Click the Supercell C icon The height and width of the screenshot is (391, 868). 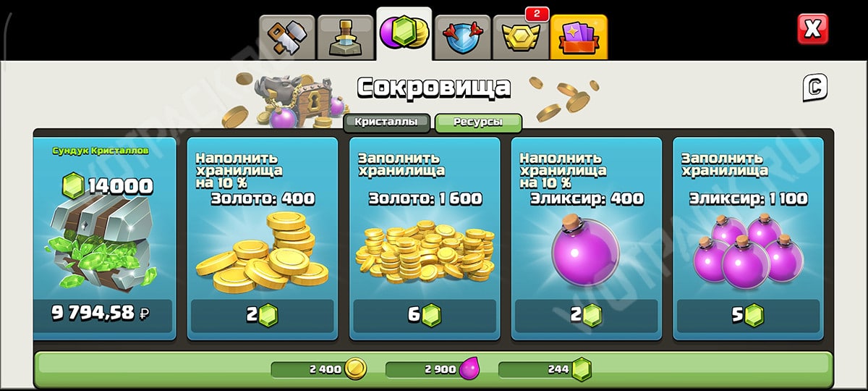(814, 88)
